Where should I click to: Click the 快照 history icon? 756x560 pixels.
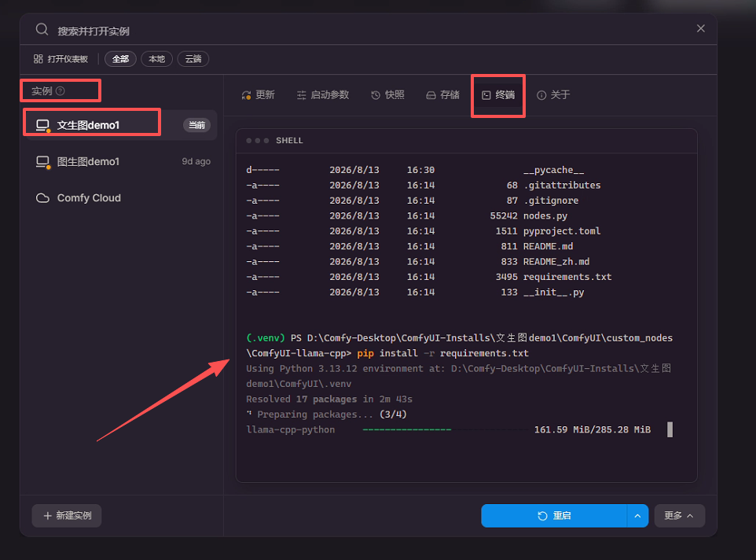(376, 95)
